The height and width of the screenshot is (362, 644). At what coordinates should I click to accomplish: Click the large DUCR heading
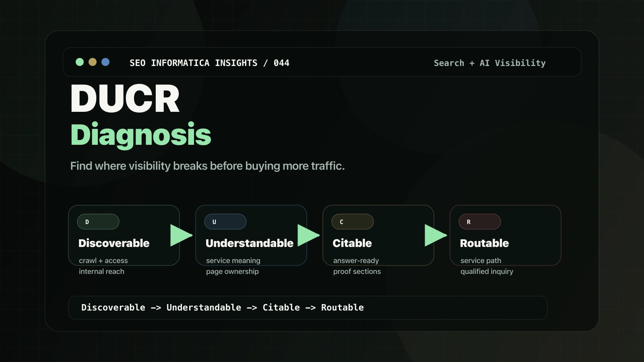[125, 99]
